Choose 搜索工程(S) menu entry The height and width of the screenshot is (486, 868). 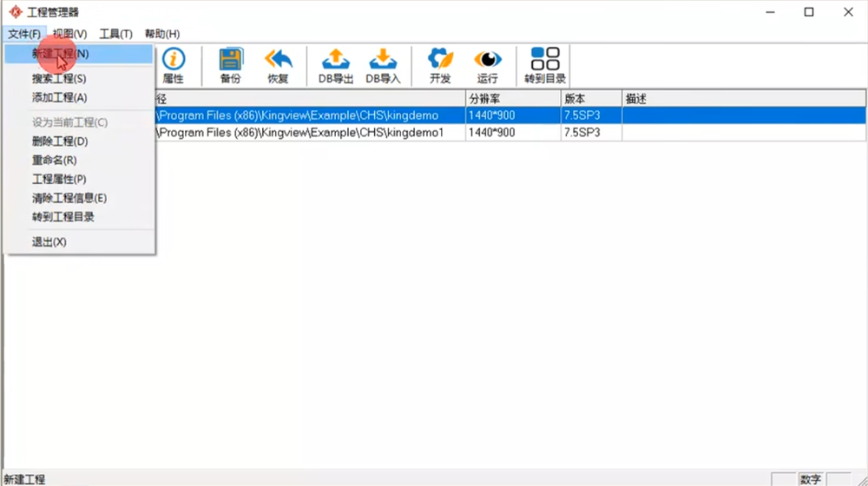79,79
